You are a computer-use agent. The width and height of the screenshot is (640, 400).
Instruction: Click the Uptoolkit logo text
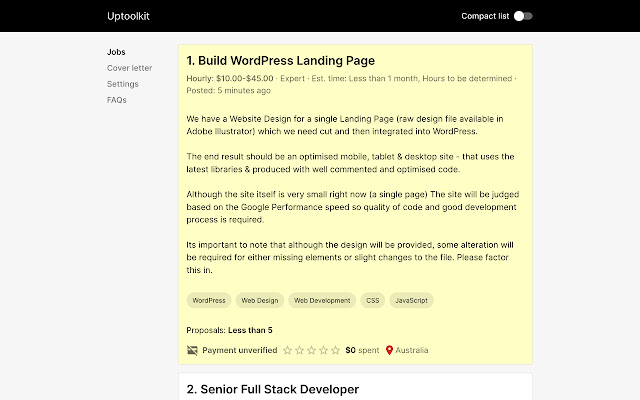point(128,16)
